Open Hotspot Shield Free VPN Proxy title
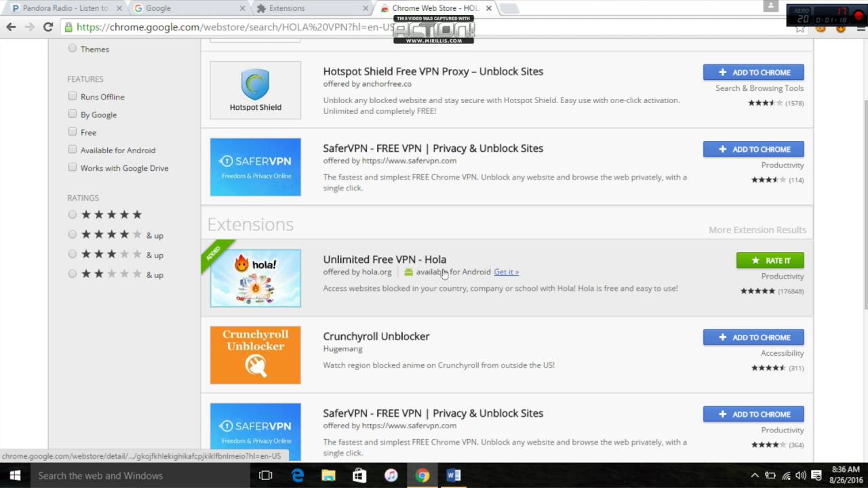The height and width of the screenshot is (488, 868). click(433, 71)
